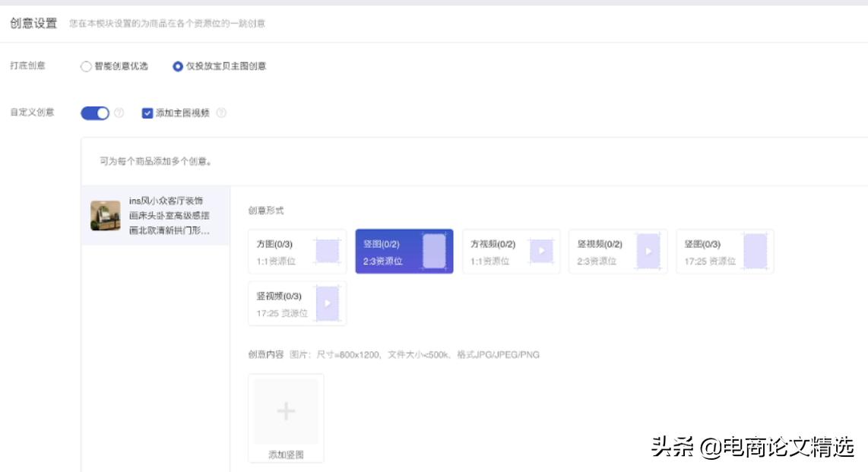This screenshot has width=868, height=472.
Task: Switch to the 竖图(0/2) 2:3 format card
Action: [x=404, y=251]
